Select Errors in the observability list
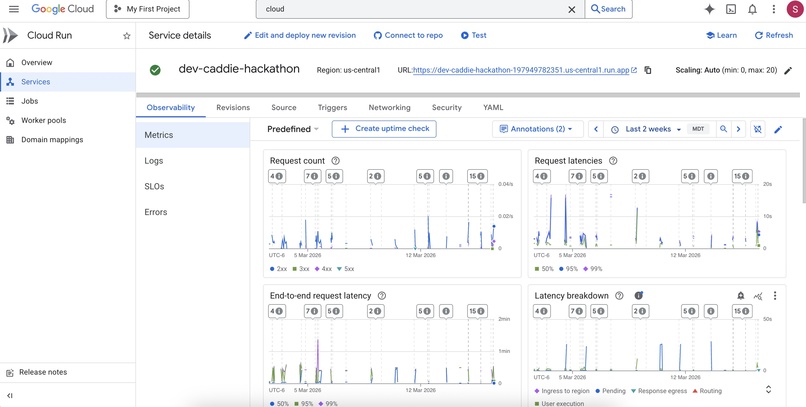Viewport: 806px width, 407px height. [193, 212]
